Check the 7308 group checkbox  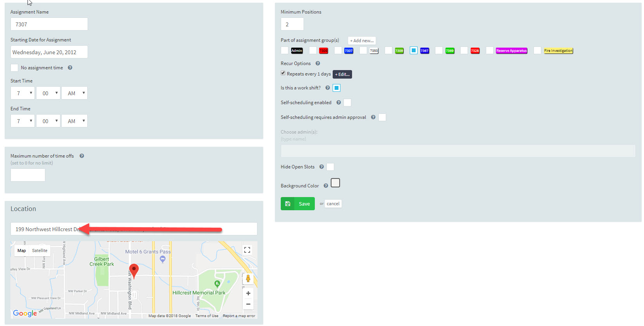[x=313, y=50]
